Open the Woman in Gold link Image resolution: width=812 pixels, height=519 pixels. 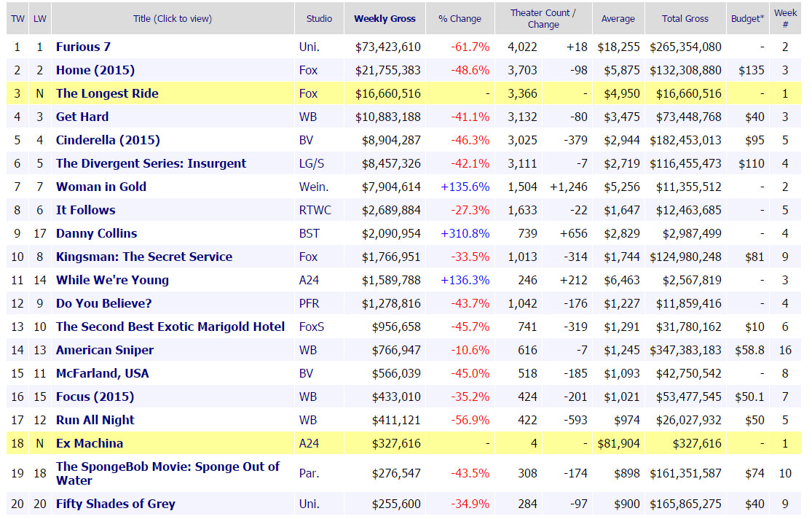pos(101,187)
